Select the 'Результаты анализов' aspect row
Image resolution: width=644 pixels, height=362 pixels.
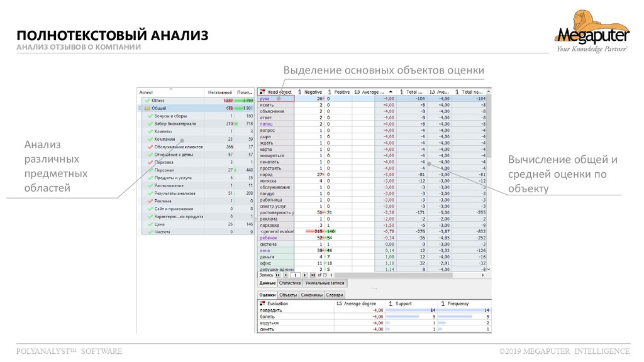[x=198, y=194]
